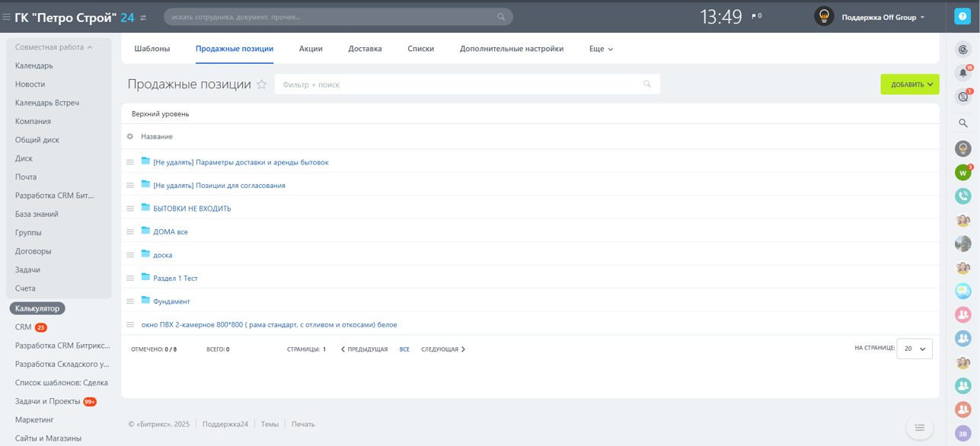Click the Верхний уровень breadcrumb

[x=161, y=114]
